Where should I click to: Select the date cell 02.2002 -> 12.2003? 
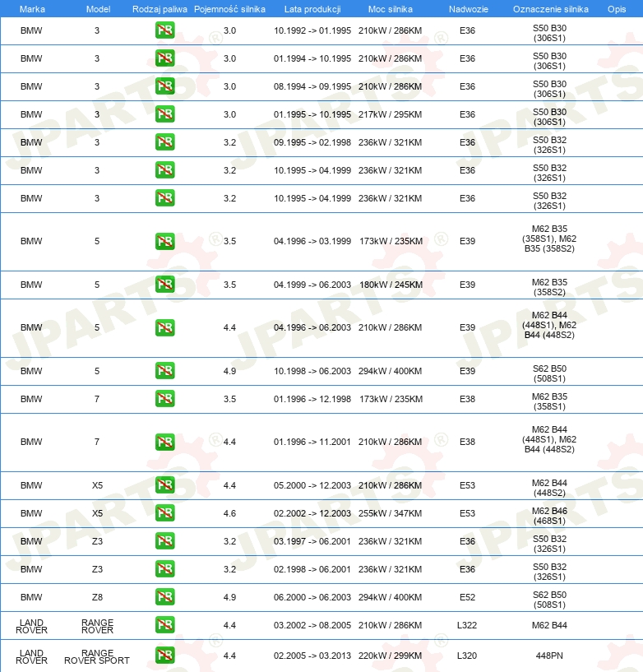312,513
